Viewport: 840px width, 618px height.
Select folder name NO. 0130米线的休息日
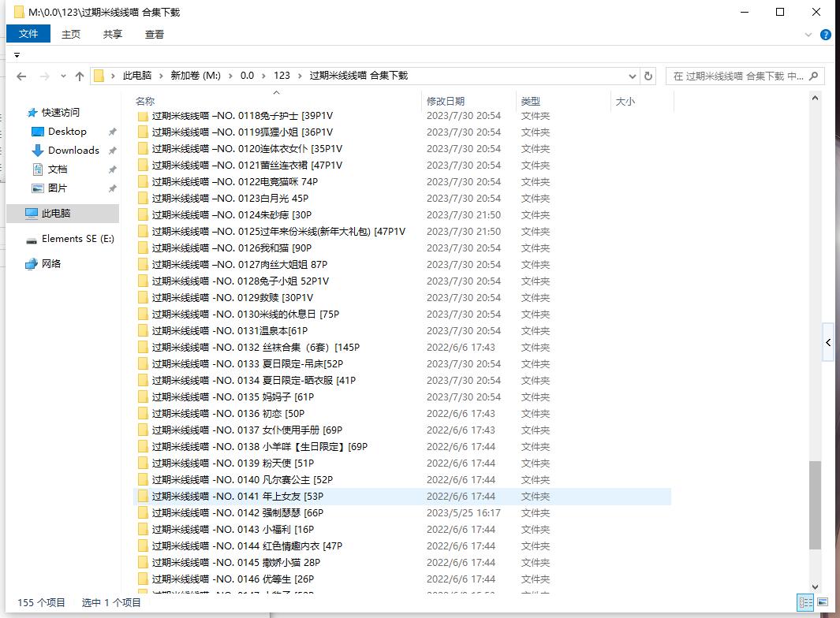point(245,315)
